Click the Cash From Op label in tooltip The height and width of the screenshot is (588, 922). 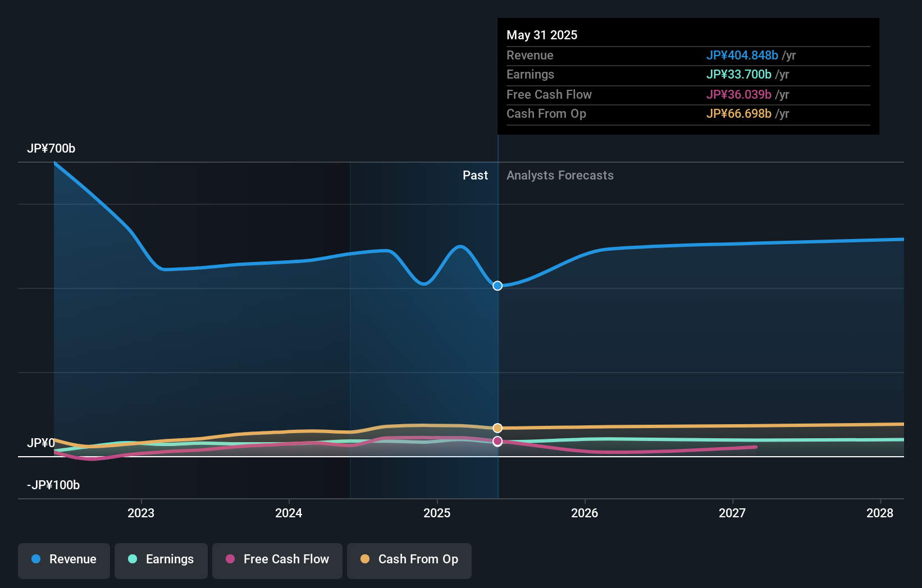[546, 113]
